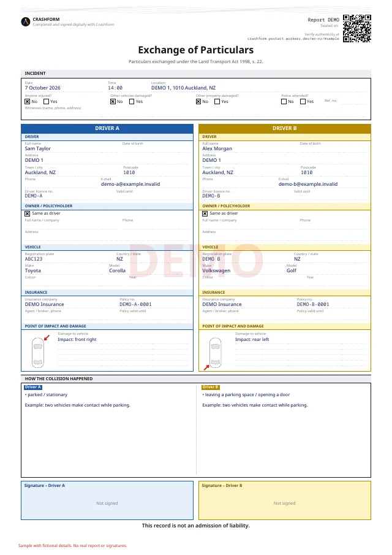Click policy number 'DEMO-B-0001'
Viewport: 392px width, 555px height.
(313, 304)
